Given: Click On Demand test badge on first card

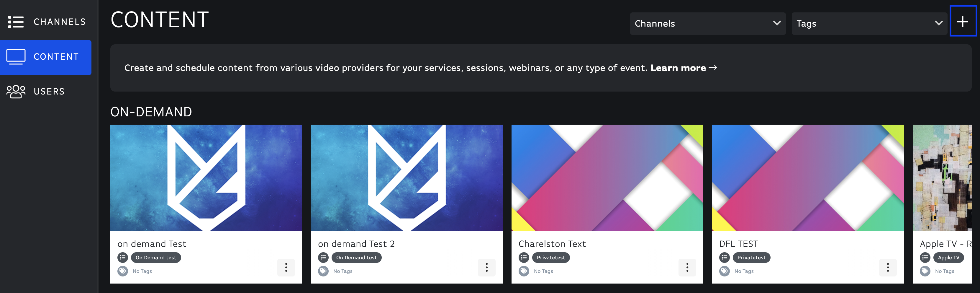Looking at the screenshot, I should coord(156,258).
